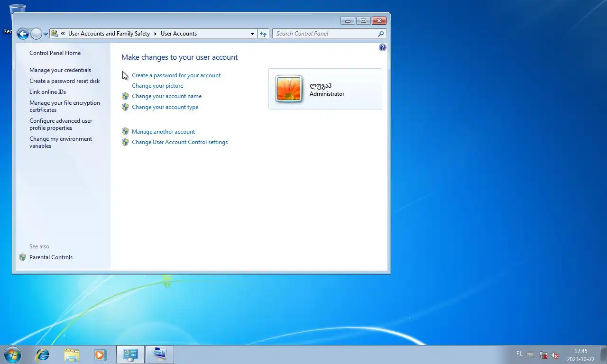The width and height of the screenshot is (607, 364).
Task: Open Windows Media Player from taskbar
Action: pyautogui.click(x=100, y=355)
